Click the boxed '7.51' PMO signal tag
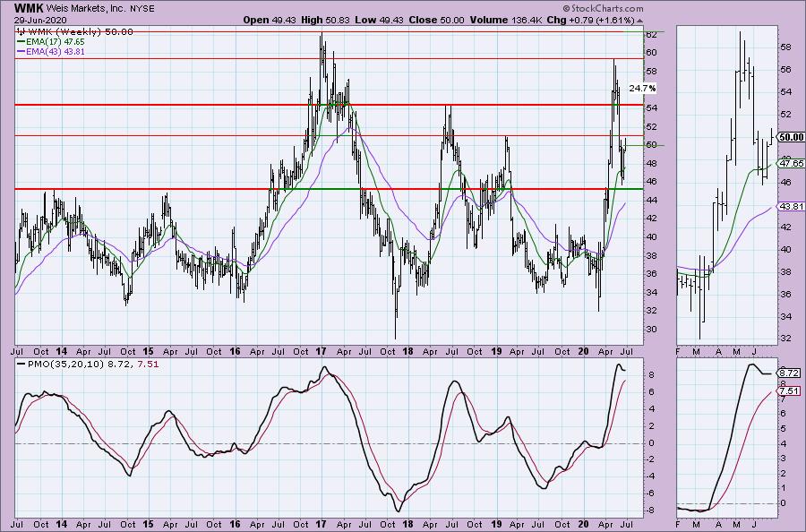806x532 pixels. (x=790, y=390)
